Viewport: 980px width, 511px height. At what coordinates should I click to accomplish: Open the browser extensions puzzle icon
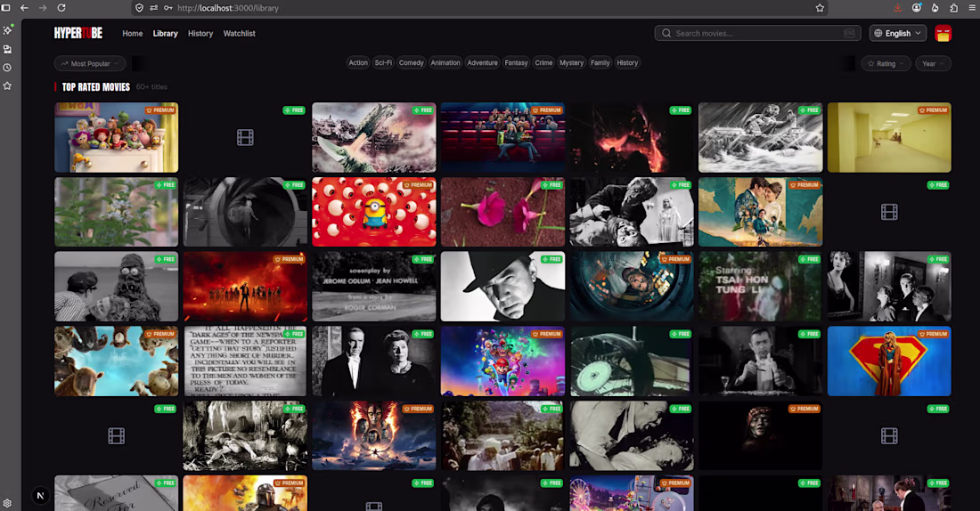(954, 8)
